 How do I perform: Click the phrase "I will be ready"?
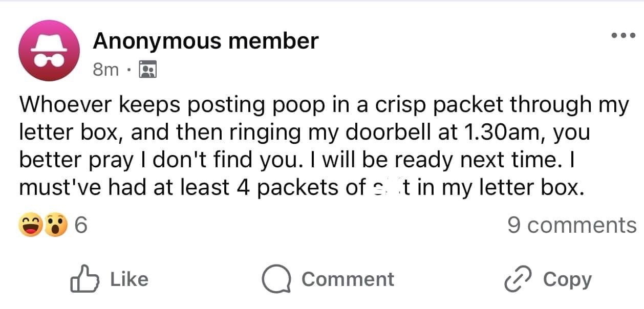tap(357, 160)
